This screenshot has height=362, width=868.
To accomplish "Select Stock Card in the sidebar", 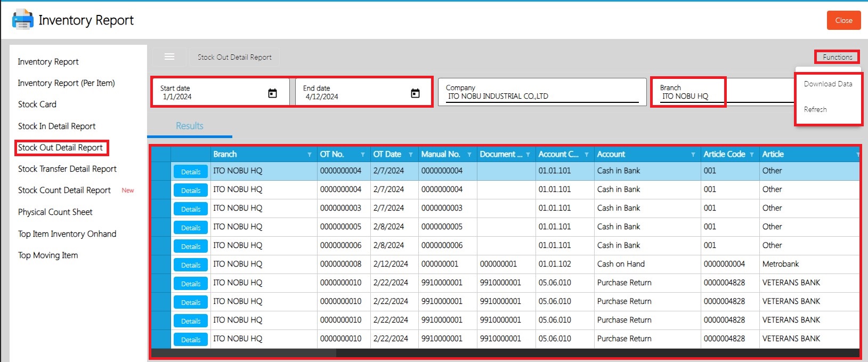I will (37, 104).
